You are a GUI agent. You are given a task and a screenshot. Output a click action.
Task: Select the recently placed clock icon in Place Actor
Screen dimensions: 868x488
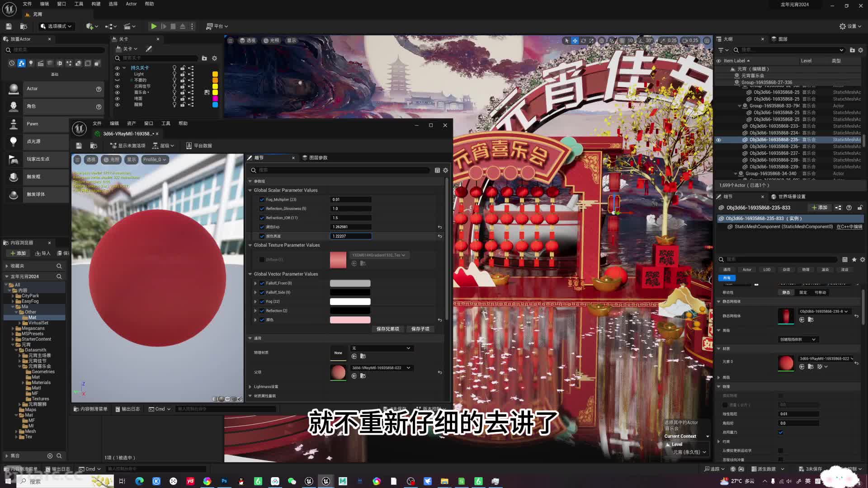click(x=12, y=63)
